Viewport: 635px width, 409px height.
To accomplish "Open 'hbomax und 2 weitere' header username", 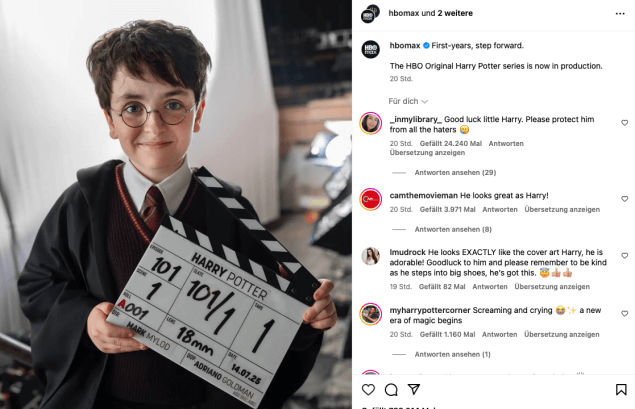I will point(430,13).
